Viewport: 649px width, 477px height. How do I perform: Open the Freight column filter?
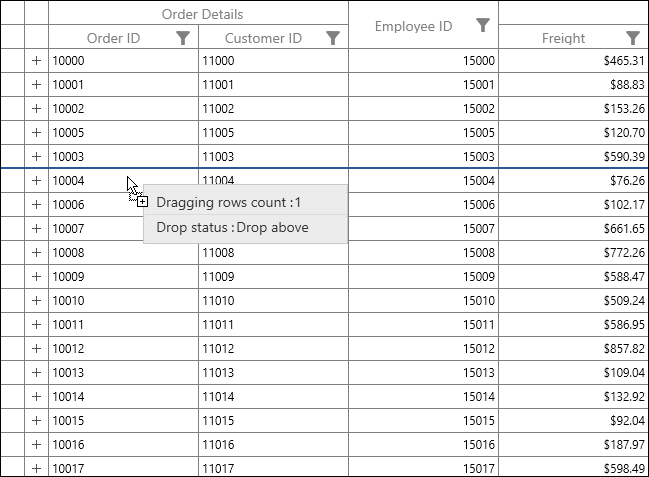(x=633, y=38)
